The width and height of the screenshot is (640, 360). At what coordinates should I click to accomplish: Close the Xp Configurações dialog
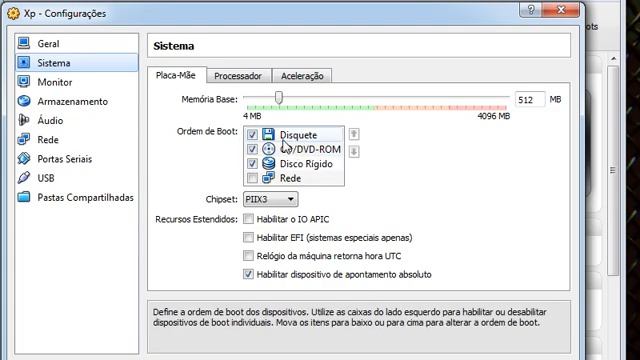561,9
